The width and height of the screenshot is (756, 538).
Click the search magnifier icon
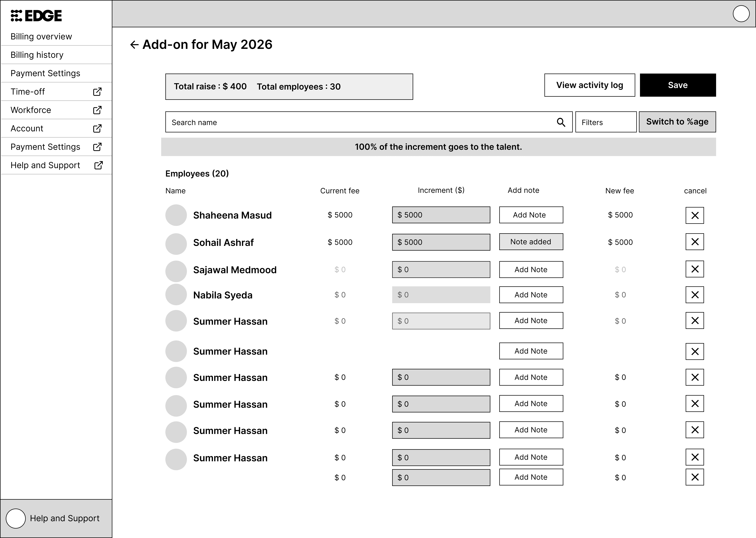click(x=561, y=122)
